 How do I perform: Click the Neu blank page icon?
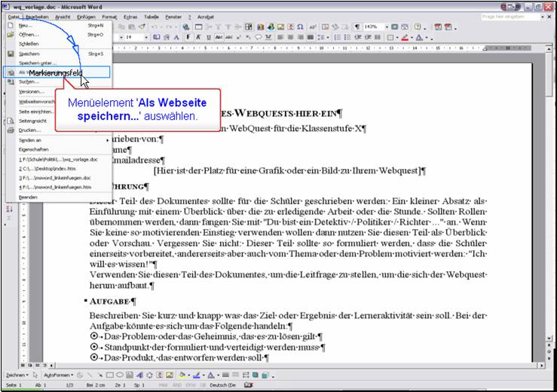tap(11, 25)
